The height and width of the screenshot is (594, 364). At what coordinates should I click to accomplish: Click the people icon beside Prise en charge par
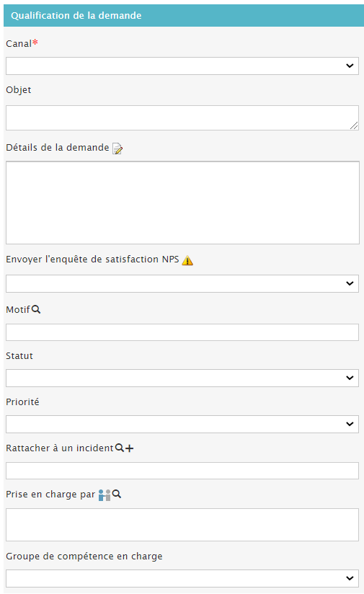pyautogui.click(x=105, y=495)
